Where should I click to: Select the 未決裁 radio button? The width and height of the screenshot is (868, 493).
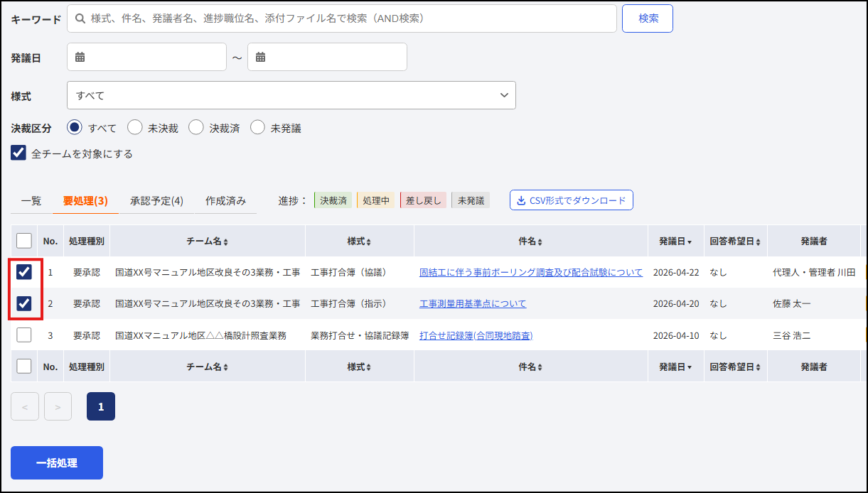[x=135, y=128]
